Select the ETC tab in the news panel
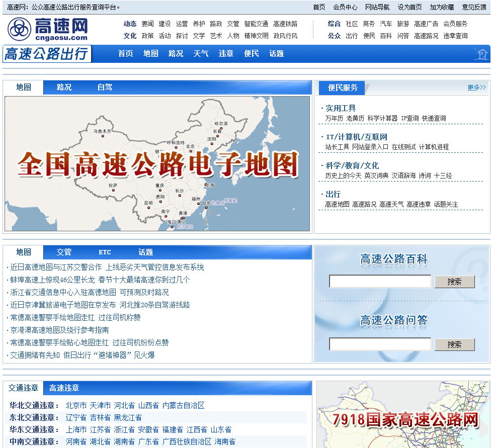Viewport: 493px width, 448px height. (x=105, y=252)
